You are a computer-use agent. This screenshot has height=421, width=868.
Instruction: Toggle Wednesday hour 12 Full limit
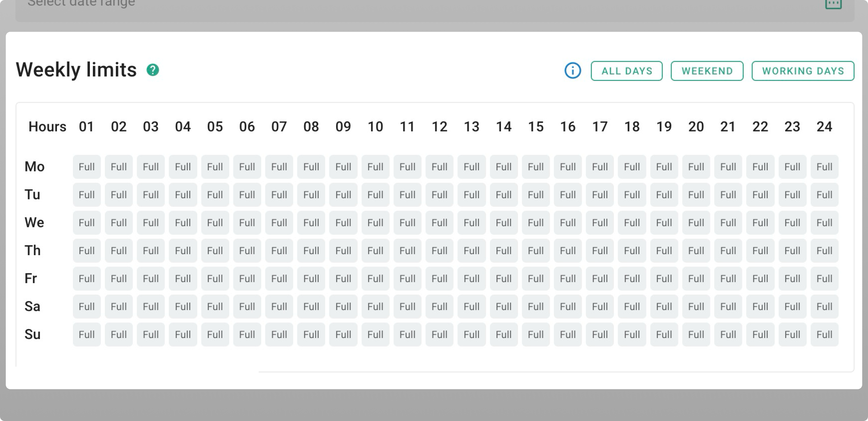tap(439, 222)
